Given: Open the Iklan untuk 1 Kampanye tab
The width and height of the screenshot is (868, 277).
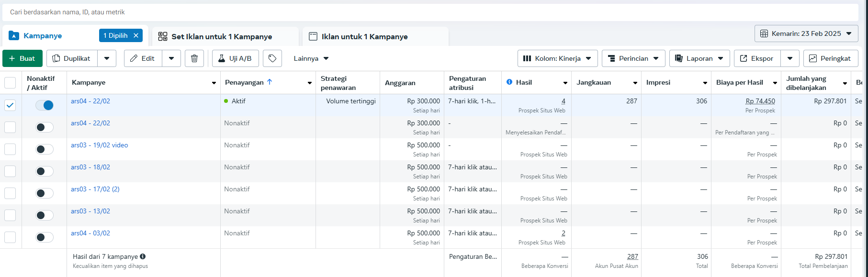Looking at the screenshot, I should pos(364,36).
